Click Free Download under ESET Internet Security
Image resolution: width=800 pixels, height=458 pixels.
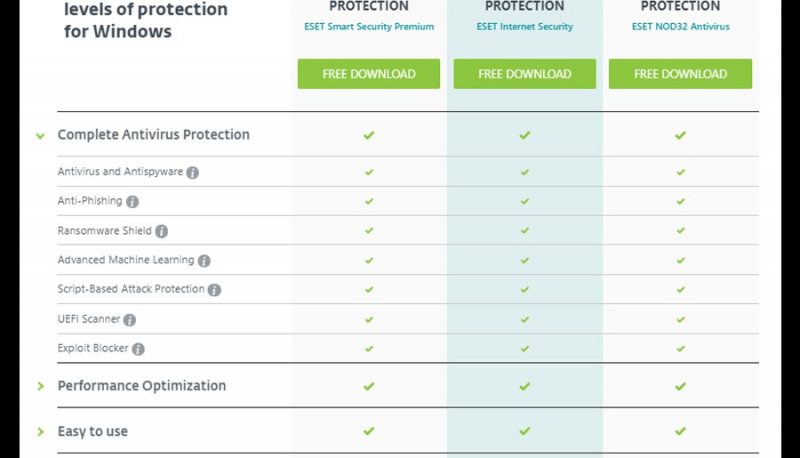point(524,74)
